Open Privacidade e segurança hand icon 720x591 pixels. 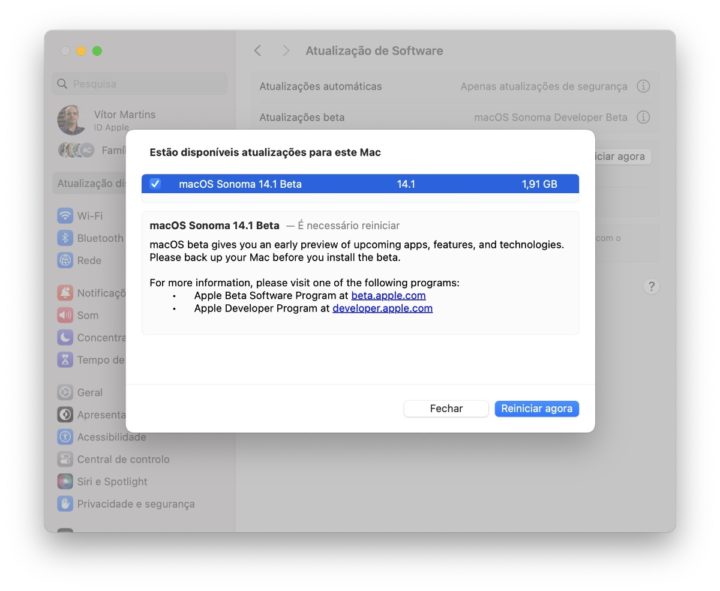click(65, 504)
